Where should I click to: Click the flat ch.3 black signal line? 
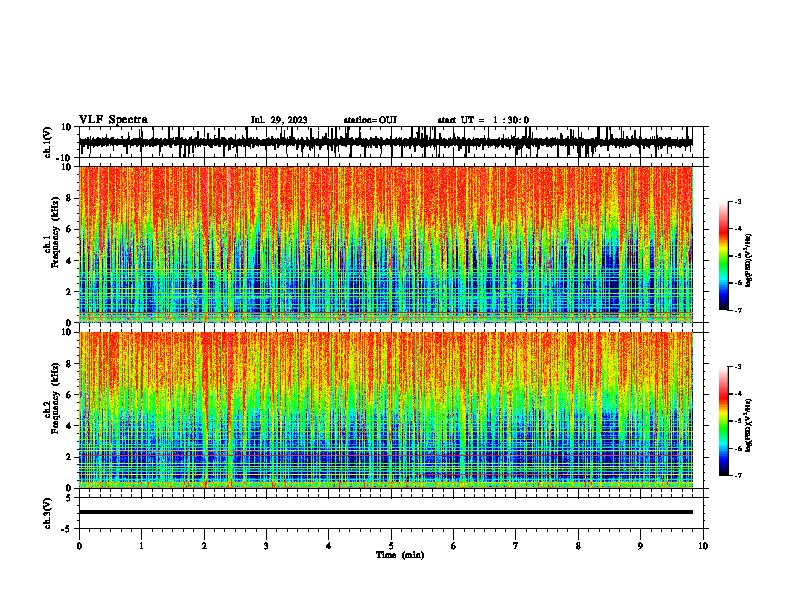click(386, 512)
